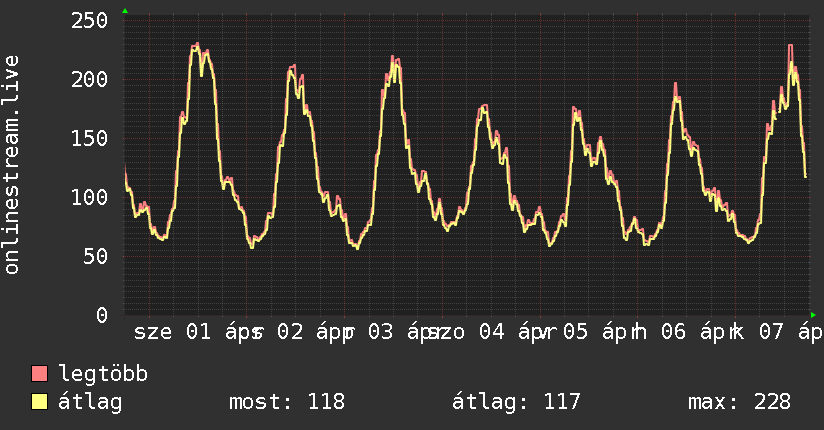Click the 'max: 228' statistic
This screenshot has height=430, width=824.
(739, 403)
